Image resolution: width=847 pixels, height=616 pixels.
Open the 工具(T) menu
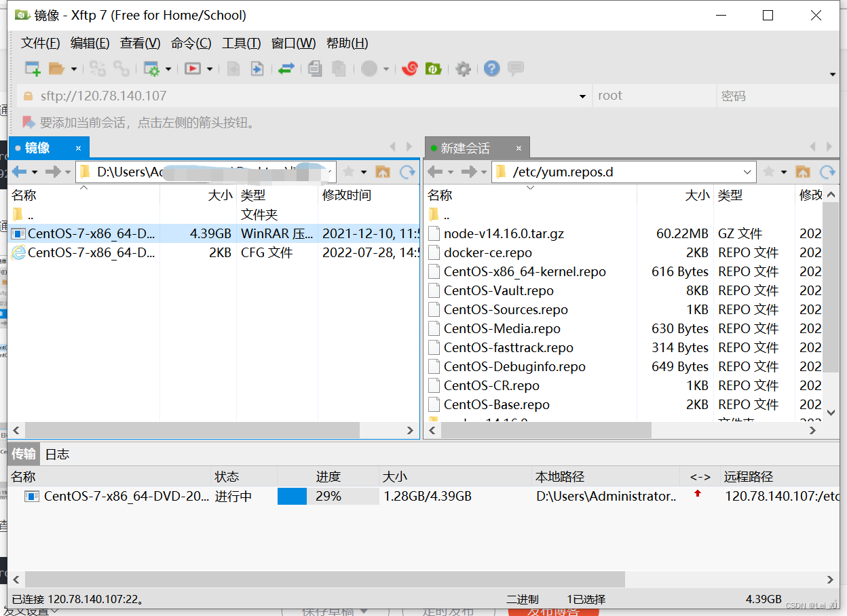(241, 43)
